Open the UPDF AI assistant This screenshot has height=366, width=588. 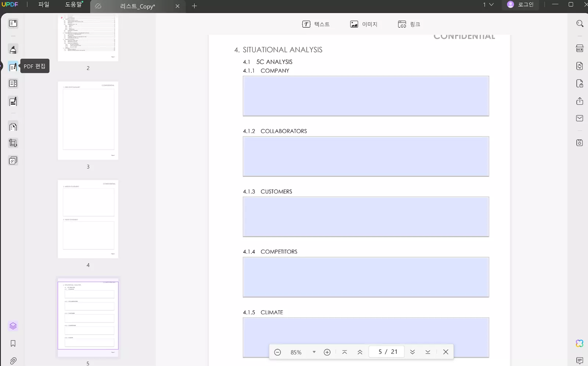pyautogui.click(x=580, y=343)
